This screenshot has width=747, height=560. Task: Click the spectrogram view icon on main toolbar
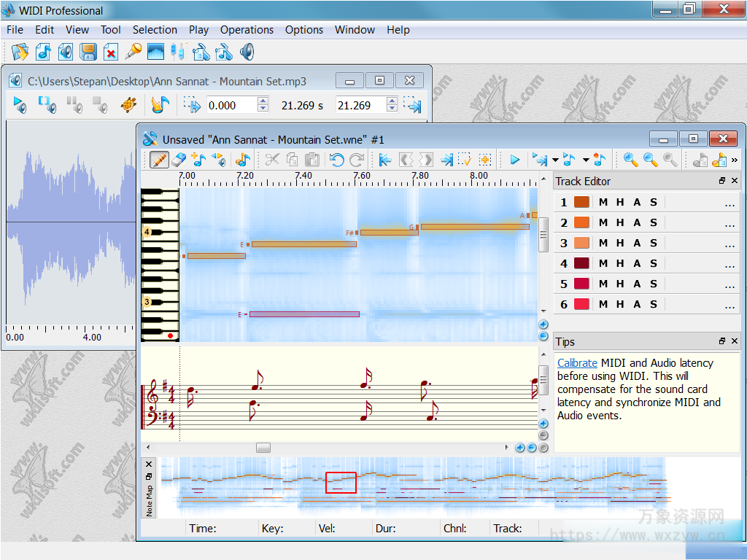click(x=156, y=52)
